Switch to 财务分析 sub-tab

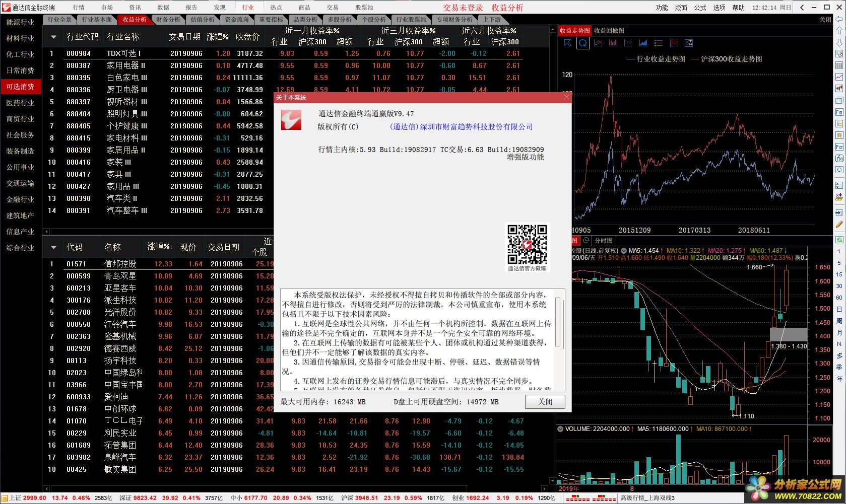tap(168, 20)
